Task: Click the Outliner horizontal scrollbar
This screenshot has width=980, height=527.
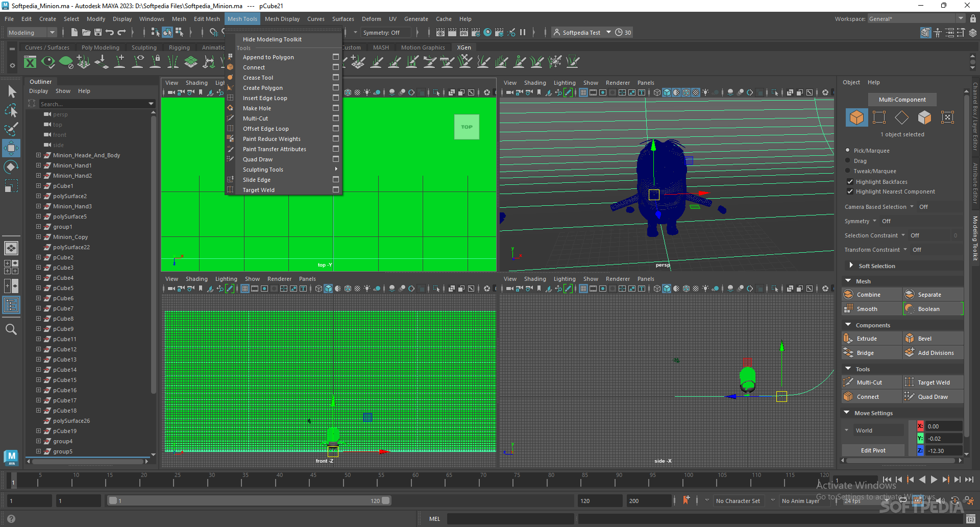Action: [x=87, y=461]
